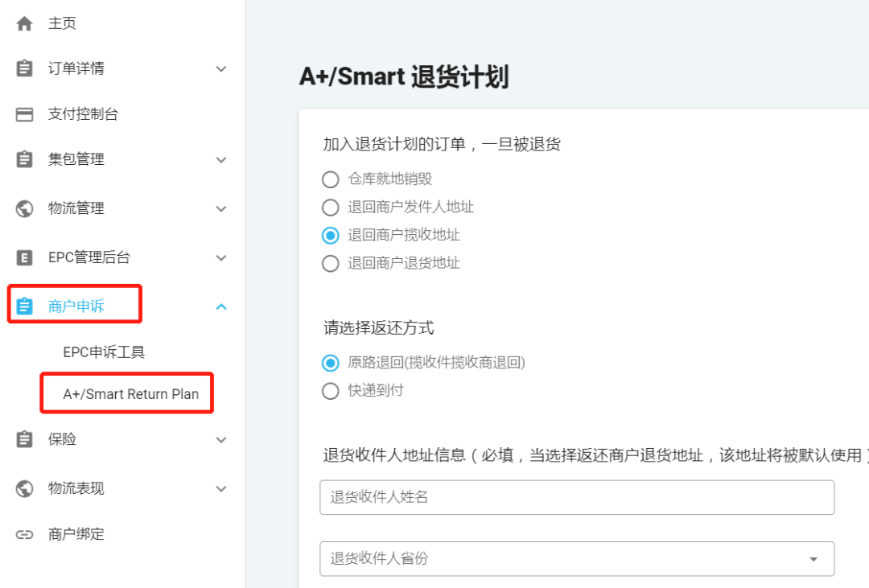Click the highlighted 商户申诉 clipboard icon
This screenshot has height=588, width=869.
click(23, 306)
